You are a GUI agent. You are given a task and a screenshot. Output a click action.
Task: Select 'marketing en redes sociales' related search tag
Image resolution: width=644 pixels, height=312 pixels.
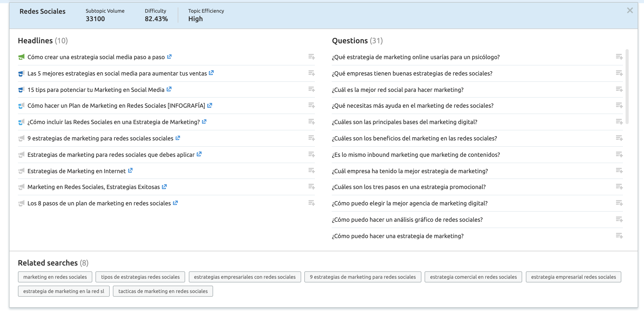[55, 277]
